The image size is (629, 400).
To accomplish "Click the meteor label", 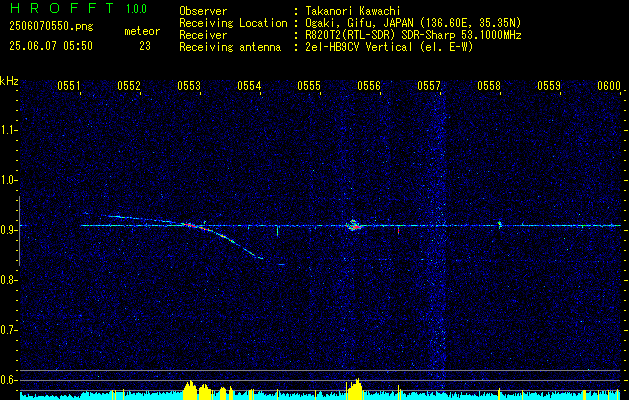I will click(142, 32).
